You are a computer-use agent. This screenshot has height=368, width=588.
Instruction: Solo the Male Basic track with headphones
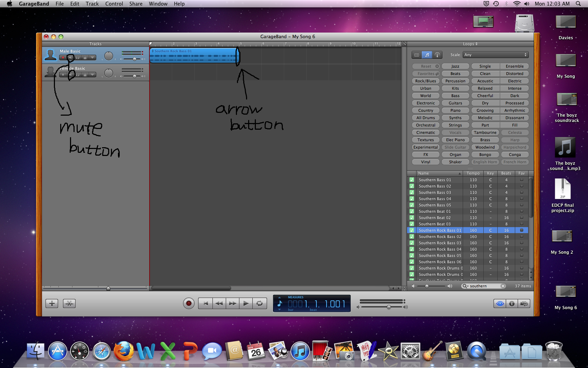(x=78, y=57)
